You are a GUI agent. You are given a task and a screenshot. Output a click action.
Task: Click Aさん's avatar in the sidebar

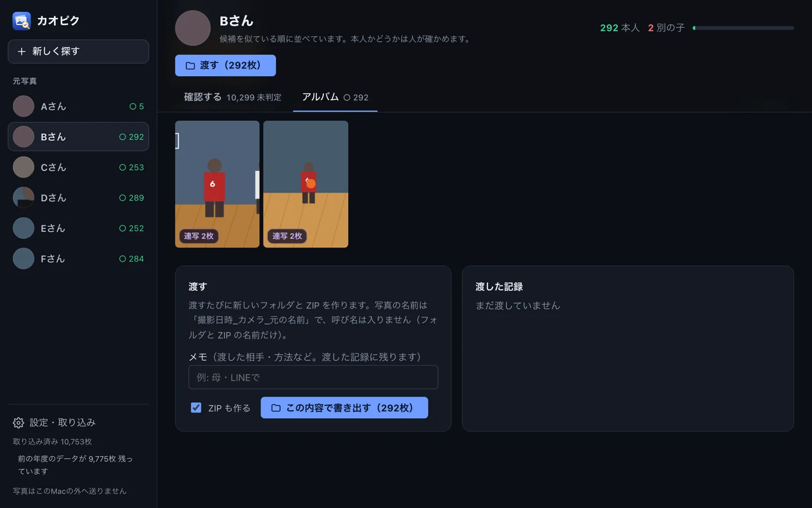[23, 106]
